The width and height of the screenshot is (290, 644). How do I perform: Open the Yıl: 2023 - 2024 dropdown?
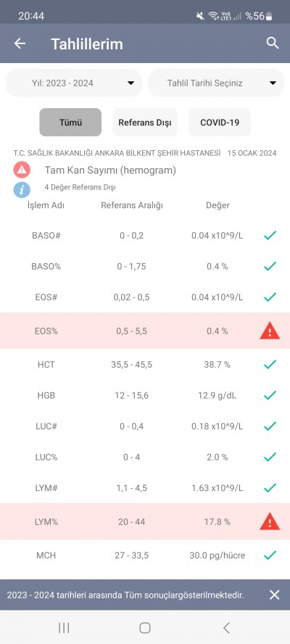click(x=74, y=83)
